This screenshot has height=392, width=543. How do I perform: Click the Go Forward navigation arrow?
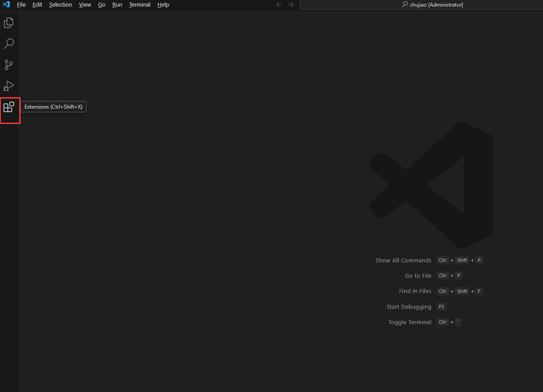291,4
